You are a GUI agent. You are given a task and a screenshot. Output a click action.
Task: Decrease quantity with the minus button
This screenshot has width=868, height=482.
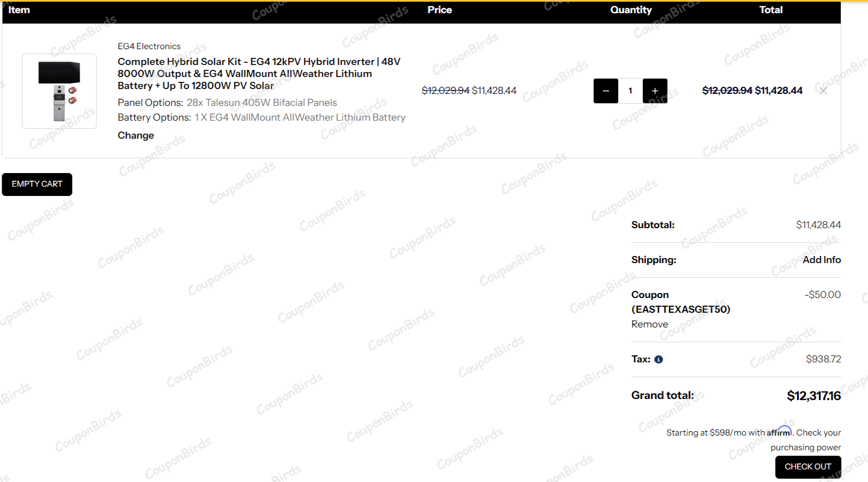(606, 91)
